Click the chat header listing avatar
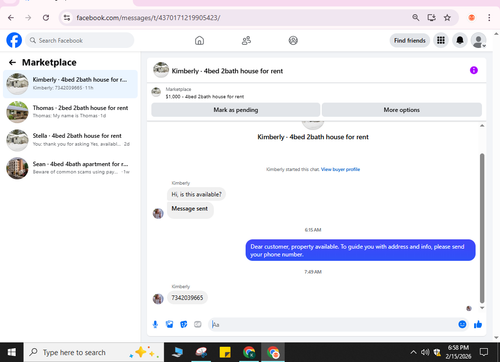 (161, 70)
